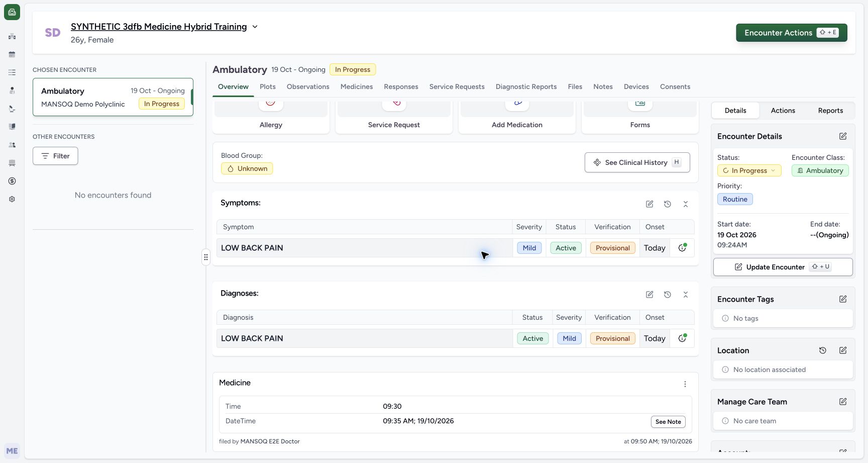Edit the Diagnoses section
The height and width of the screenshot is (463, 868).
coord(649,295)
